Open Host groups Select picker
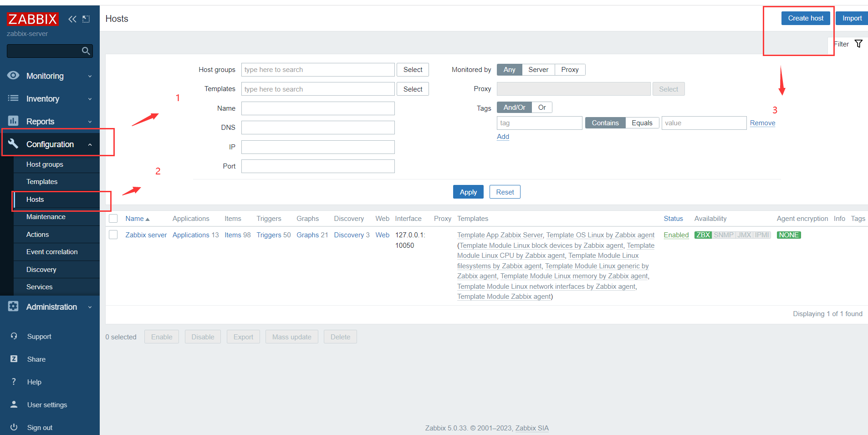 tap(413, 70)
